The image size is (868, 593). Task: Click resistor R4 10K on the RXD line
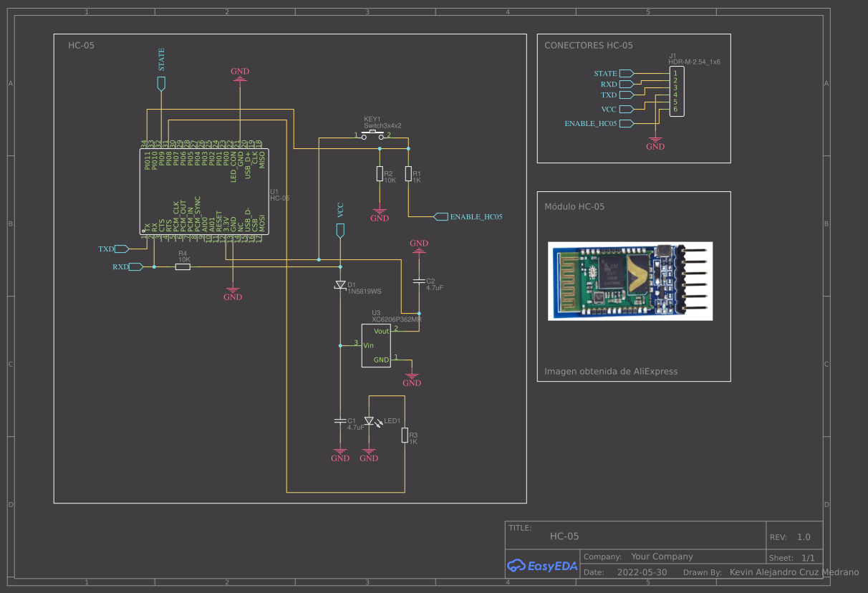click(x=183, y=266)
